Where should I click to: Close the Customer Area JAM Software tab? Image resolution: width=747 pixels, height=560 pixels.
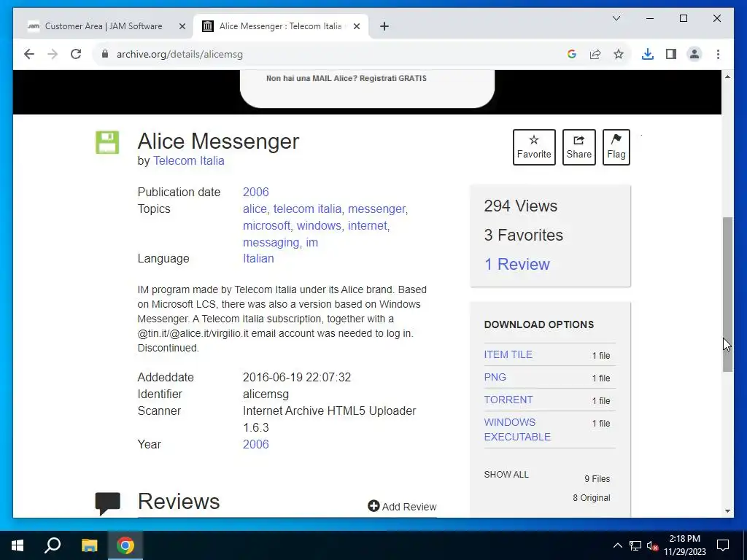tap(182, 26)
